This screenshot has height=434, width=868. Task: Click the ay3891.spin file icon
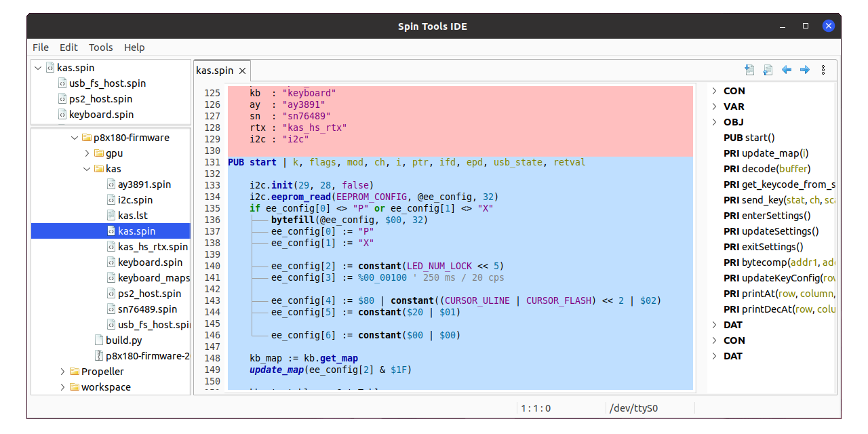(x=111, y=184)
